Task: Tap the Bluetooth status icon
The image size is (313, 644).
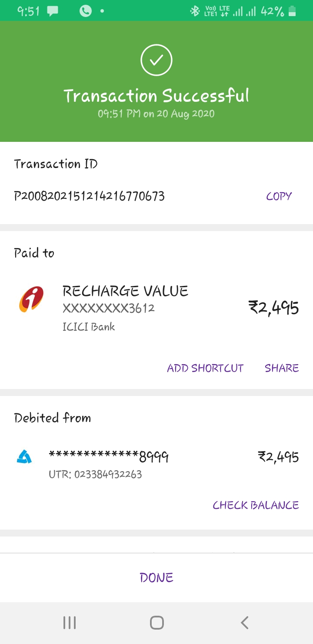Action: click(195, 11)
